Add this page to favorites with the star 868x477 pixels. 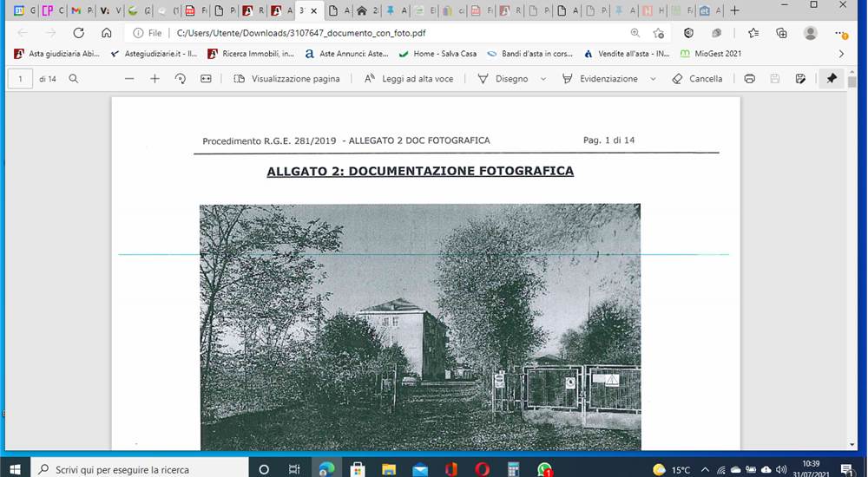click(658, 33)
